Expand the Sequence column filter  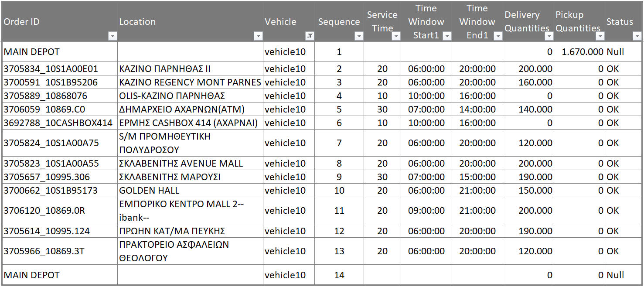[x=359, y=36]
